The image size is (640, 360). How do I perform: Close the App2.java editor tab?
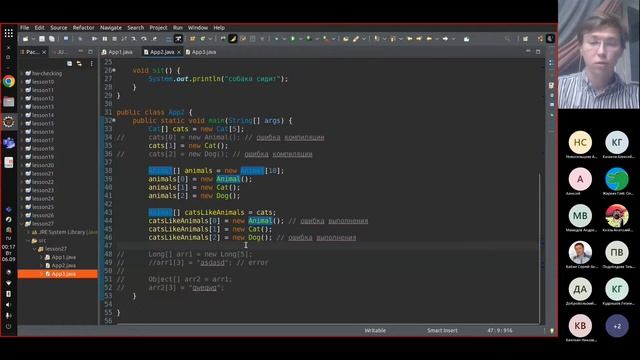179,52
